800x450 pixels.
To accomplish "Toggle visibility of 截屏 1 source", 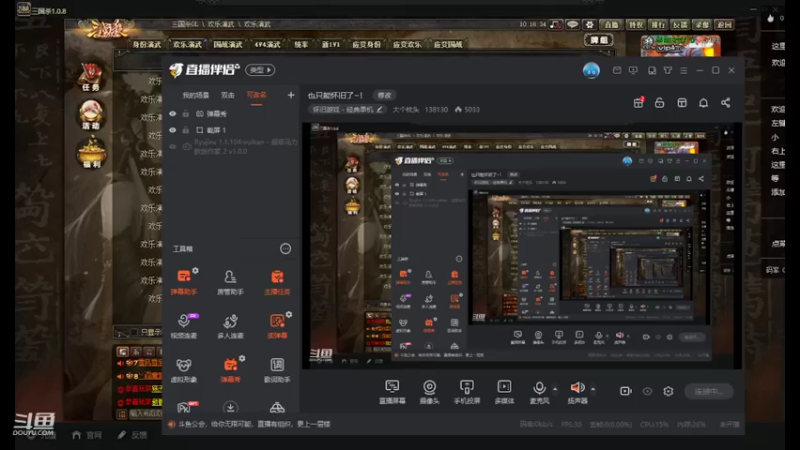I will 173,130.
